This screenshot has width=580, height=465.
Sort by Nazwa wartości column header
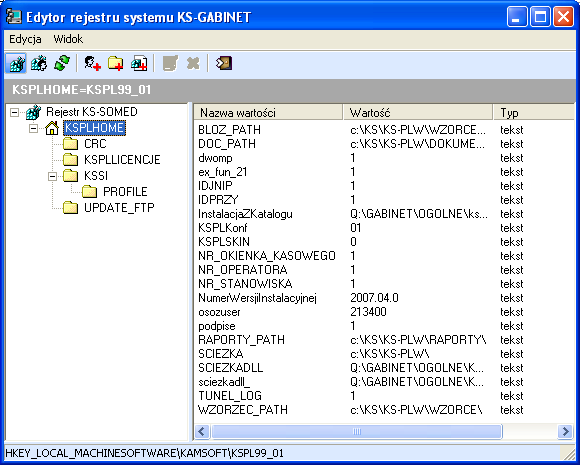click(268, 112)
